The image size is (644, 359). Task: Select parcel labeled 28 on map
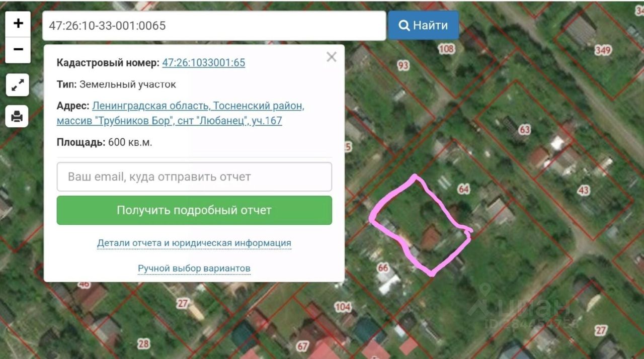143,344
